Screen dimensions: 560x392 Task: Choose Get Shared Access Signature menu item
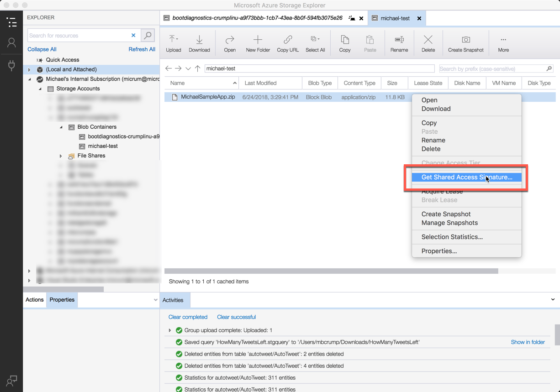[466, 177]
